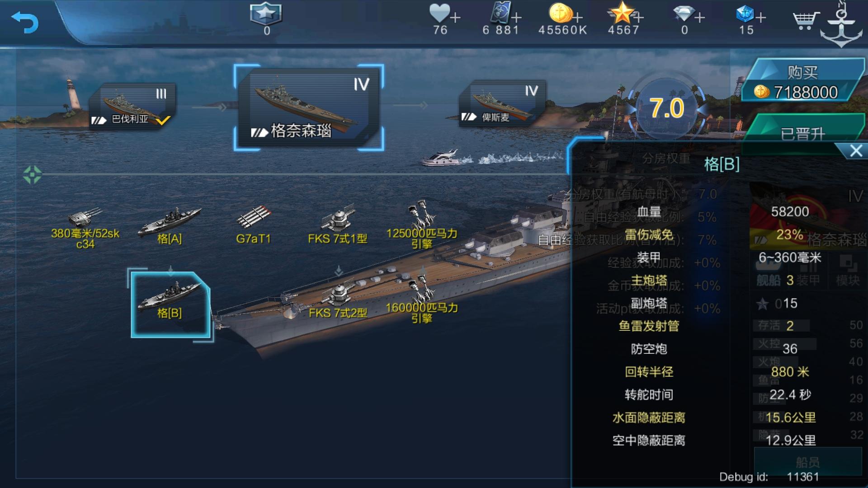Select the 俾斯麦 tier IV ship card

[502, 104]
